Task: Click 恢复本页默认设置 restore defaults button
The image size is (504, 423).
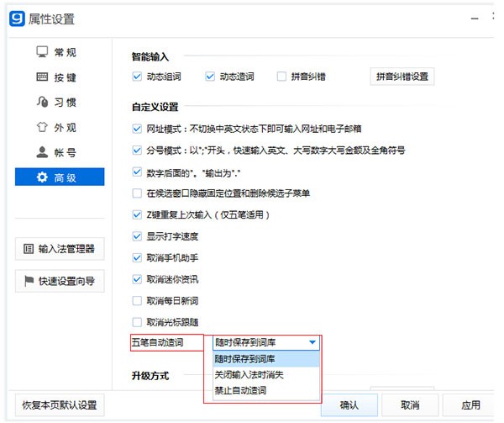Action: (x=60, y=405)
